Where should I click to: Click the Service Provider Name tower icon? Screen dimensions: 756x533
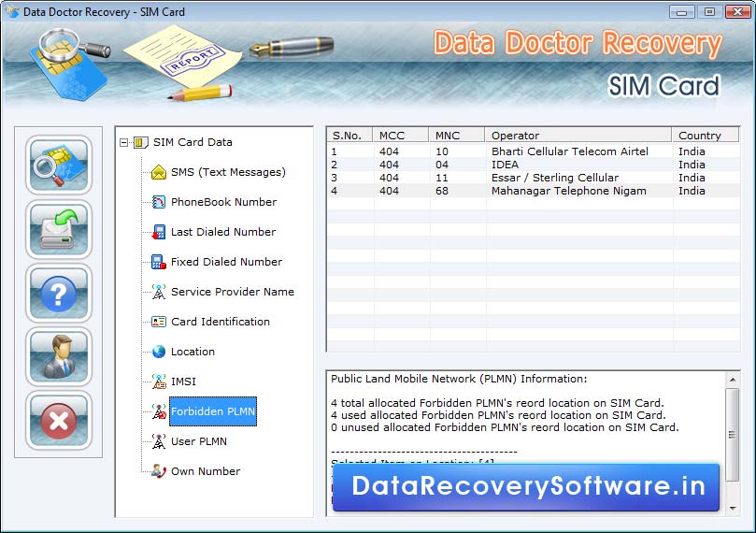tap(159, 292)
